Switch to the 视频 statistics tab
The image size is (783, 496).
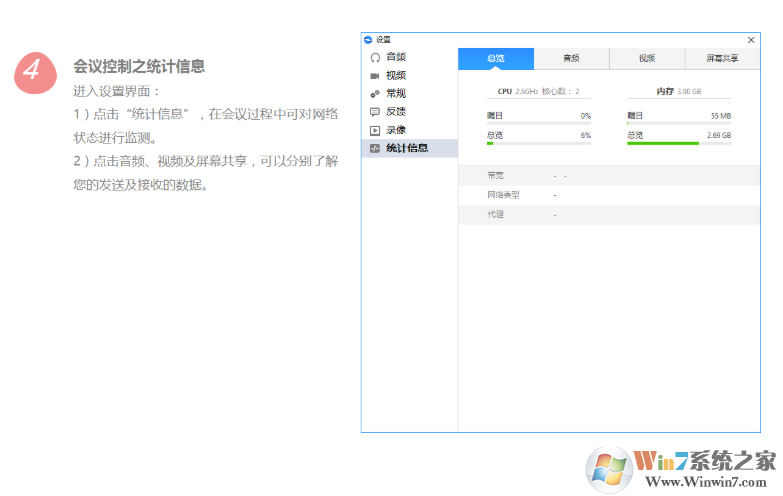[x=647, y=58]
